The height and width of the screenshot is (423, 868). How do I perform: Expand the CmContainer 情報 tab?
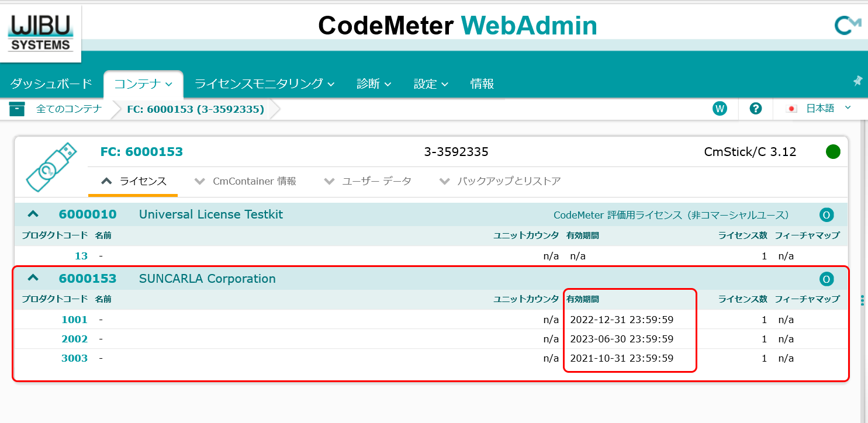(246, 181)
